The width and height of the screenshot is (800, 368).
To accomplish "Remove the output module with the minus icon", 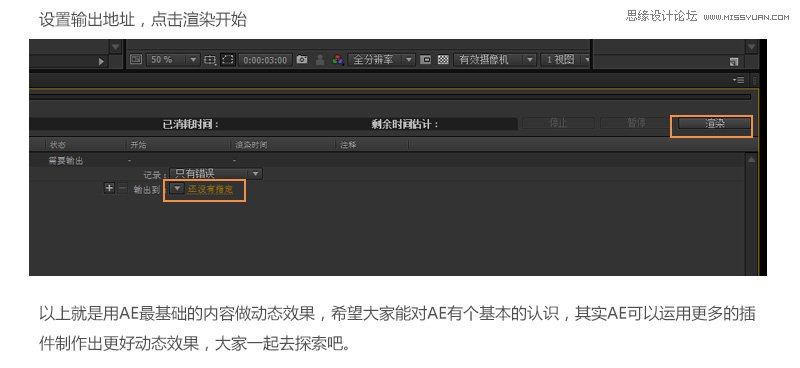I will click(122, 188).
